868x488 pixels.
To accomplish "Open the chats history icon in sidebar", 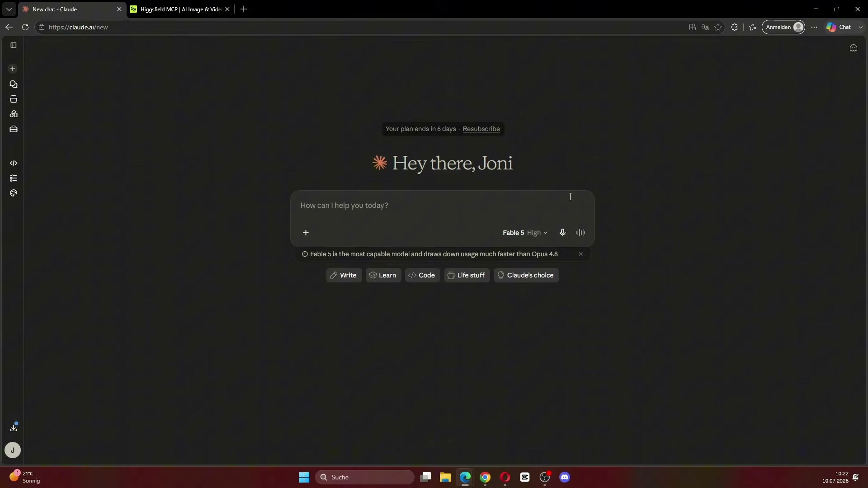I will [14, 84].
